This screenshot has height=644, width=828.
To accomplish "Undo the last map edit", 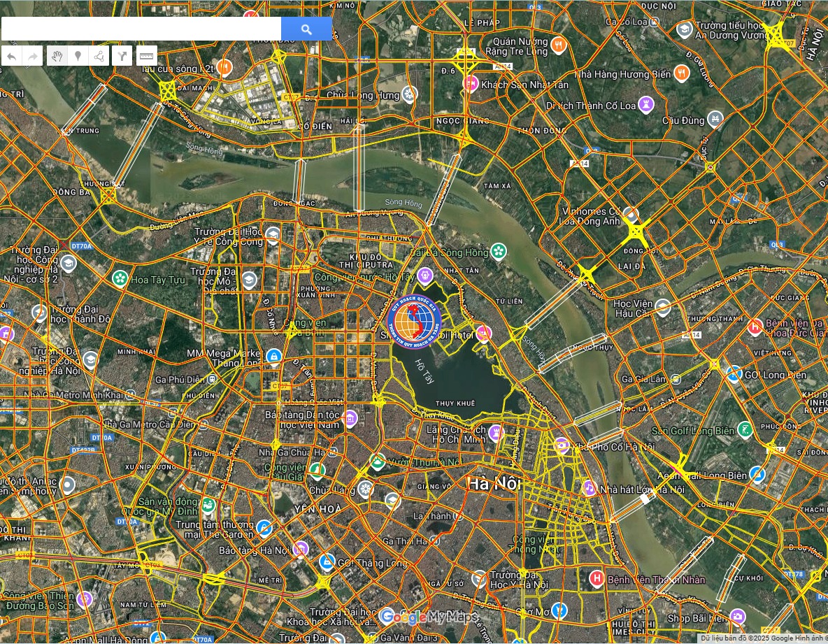I will (12, 56).
